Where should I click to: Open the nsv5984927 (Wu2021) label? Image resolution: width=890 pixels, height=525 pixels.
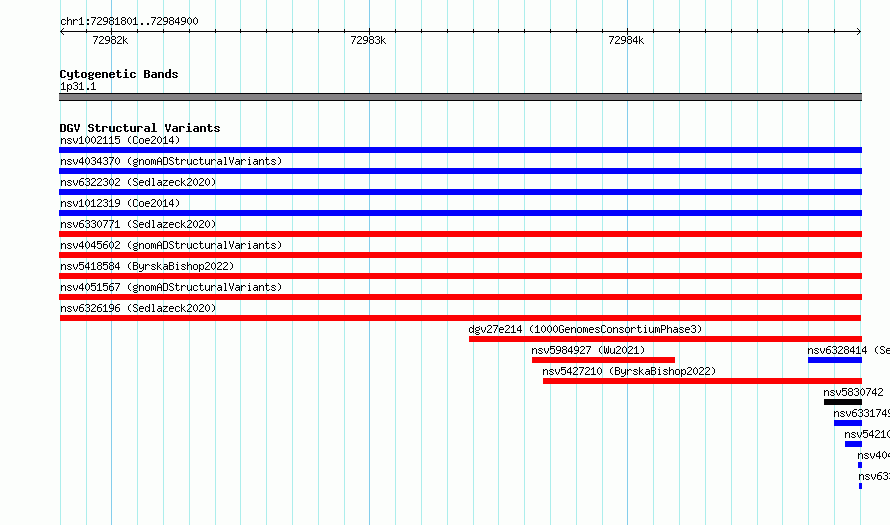588,350
